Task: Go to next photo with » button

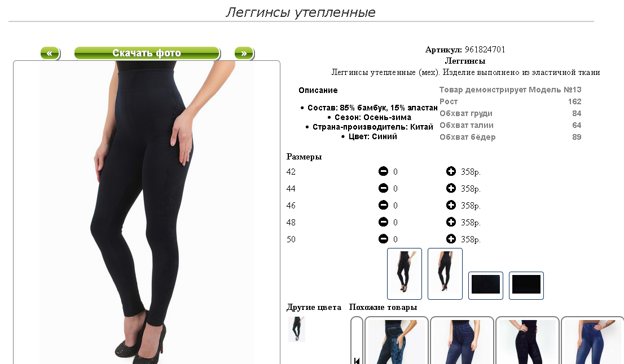Action: (x=244, y=54)
